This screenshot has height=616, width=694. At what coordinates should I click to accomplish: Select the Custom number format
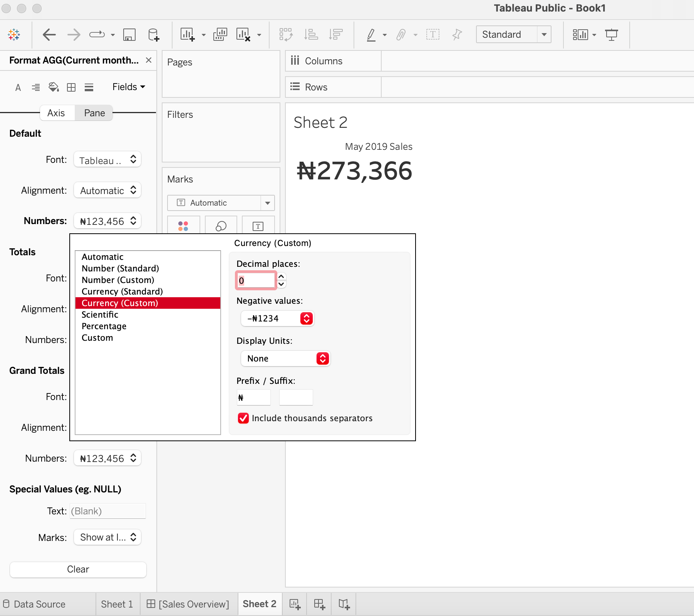tap(148, 338)
